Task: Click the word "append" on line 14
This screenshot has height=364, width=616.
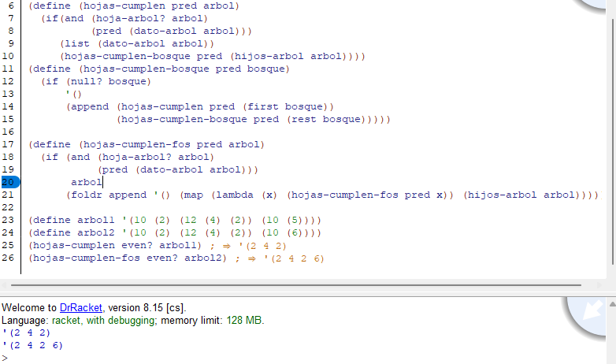Action: coord(90,107)
